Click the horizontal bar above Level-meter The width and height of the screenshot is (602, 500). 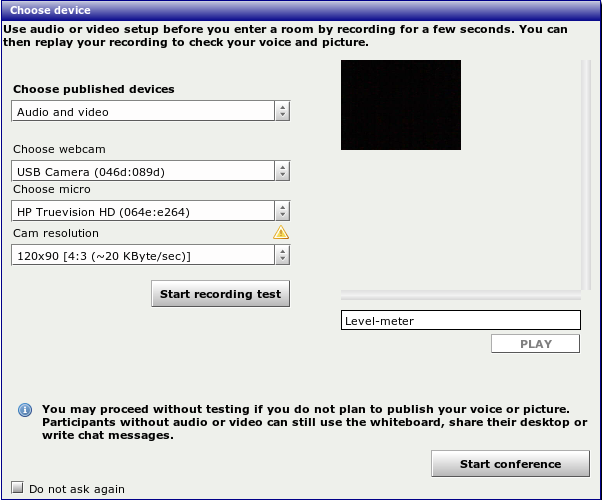pyautogui.click(x=460, y=296)
